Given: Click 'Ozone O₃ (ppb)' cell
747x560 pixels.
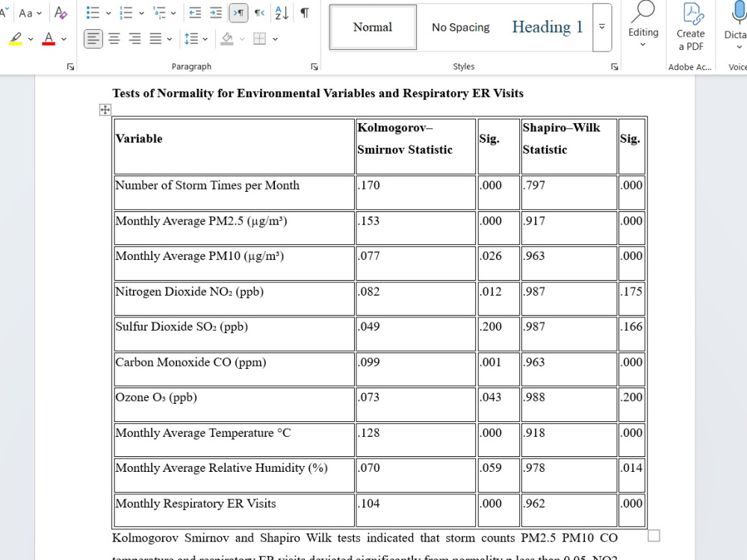Looking at the screenshot, I should coord(235,404).
